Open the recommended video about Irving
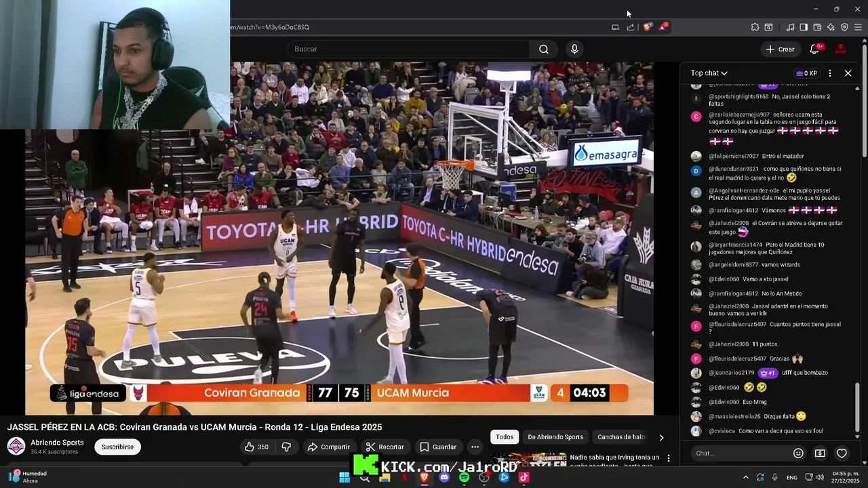The width and height of the screenshot is (868, 488). pyautogui.click(x=614, y=461)
